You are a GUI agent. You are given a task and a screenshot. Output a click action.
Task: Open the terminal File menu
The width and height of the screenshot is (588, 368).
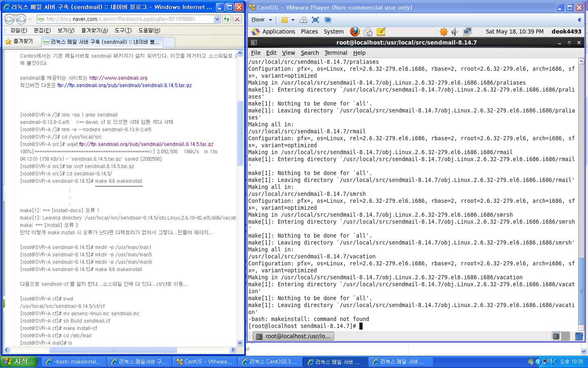(256, 53)
